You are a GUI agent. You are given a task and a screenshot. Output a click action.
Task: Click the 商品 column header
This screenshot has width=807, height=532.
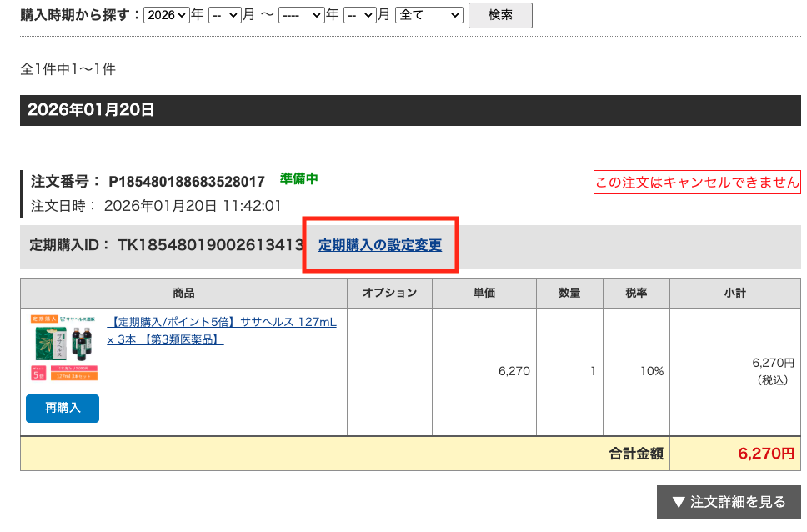[183, 293]
